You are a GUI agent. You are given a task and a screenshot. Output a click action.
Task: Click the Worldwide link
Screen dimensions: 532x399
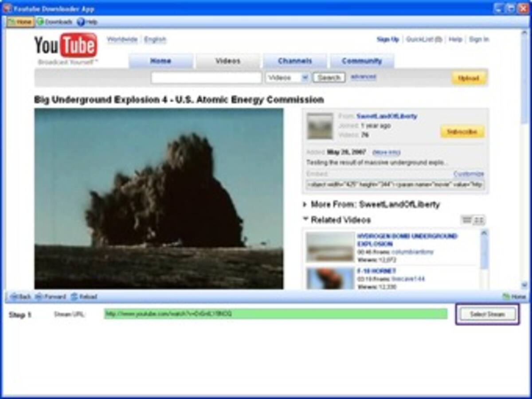(122, 39)
